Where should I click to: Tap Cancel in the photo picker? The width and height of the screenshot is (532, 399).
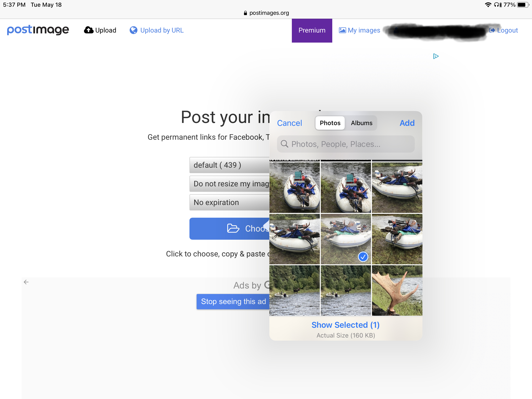coord(289,123)
